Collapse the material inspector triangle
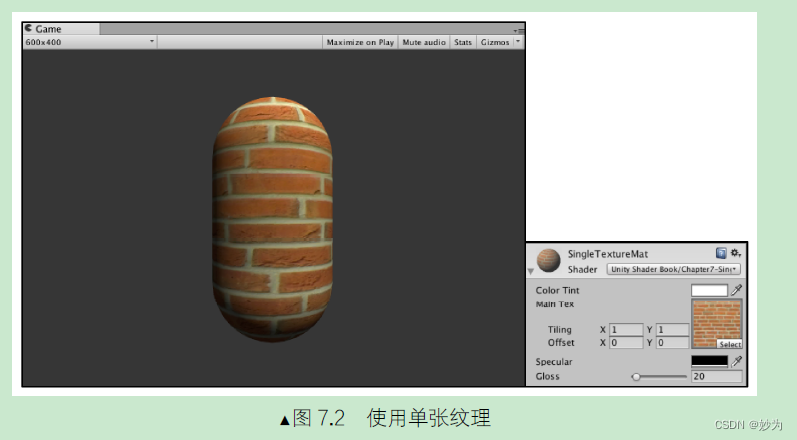Screen dimensions: 797x440 [531, 271]
